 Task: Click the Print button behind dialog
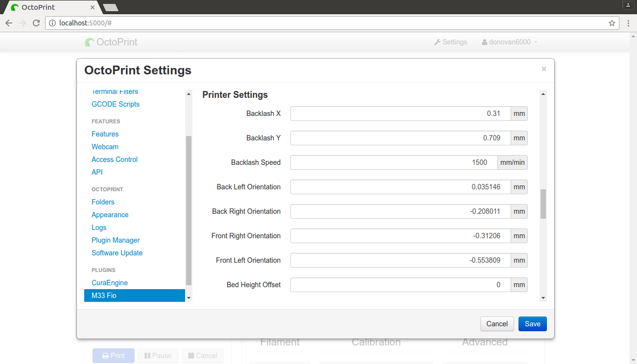tap(114, 356)
